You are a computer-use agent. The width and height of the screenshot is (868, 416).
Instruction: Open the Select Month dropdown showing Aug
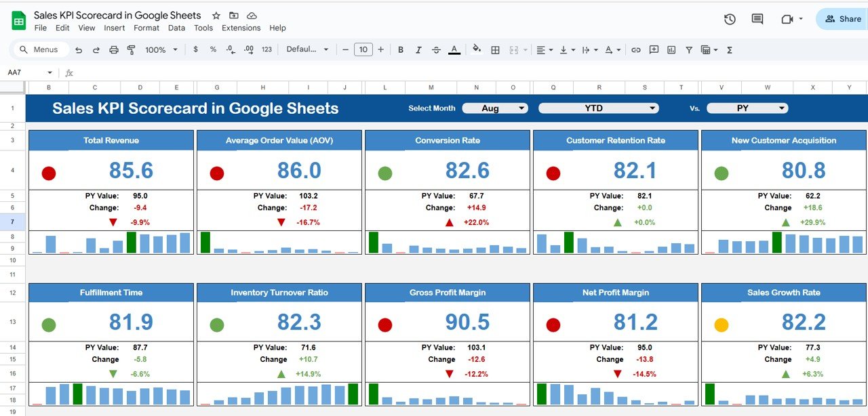(x=495, y=107)
